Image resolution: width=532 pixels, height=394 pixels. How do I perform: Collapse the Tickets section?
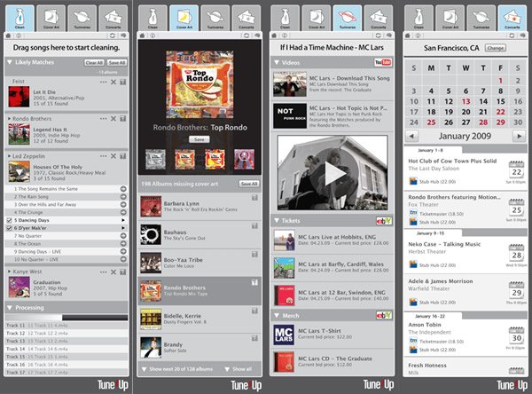(x=277, y=221)
